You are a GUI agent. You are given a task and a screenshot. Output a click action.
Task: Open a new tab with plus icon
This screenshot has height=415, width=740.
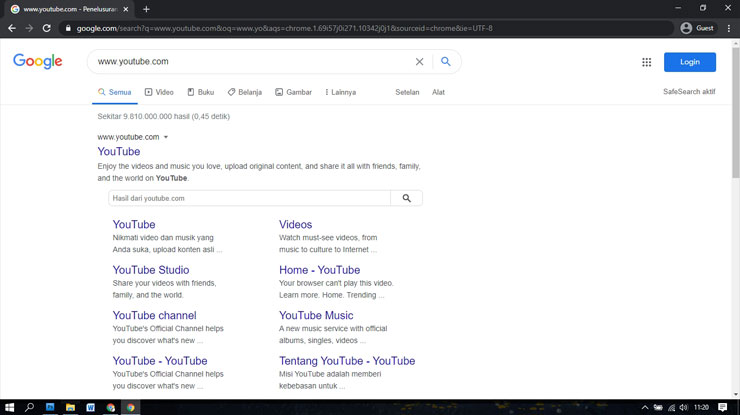click(146, 9)
